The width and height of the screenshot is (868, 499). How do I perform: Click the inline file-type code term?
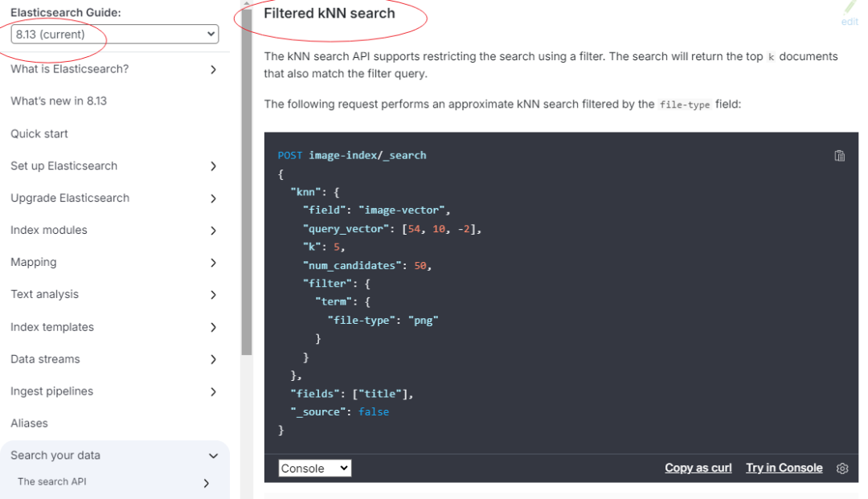click(x=685, y=104)
